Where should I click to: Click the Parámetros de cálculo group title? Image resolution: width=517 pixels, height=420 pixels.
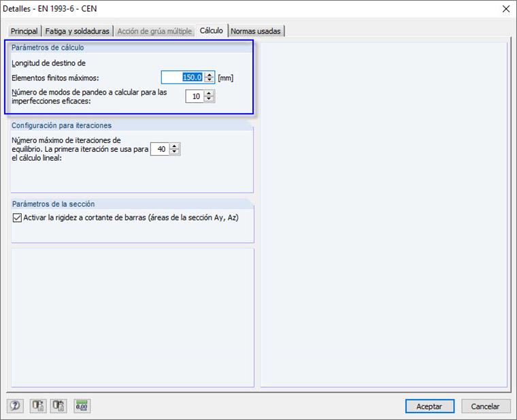(x=48, y=48)
